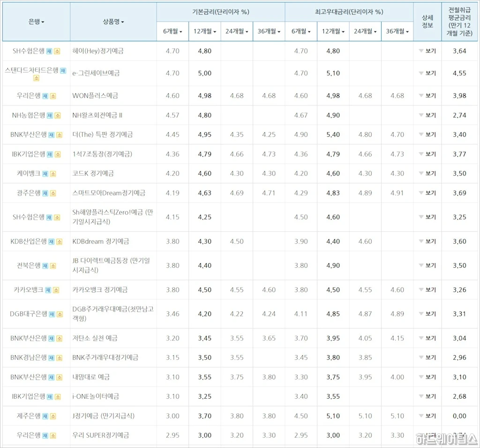Open 보기 details for 코드K 정기예금

tap(427, 174)
